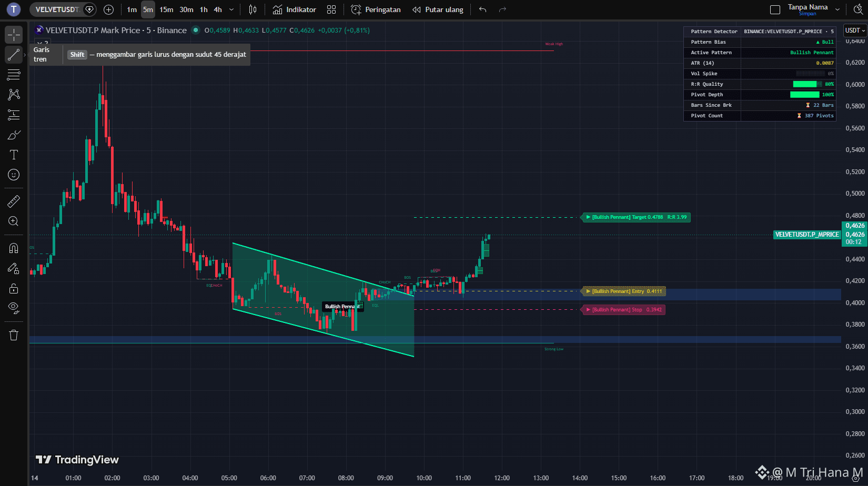Open the USDT currency dropdown
This screenshot has height=486, width=868.
click(855, 31)
